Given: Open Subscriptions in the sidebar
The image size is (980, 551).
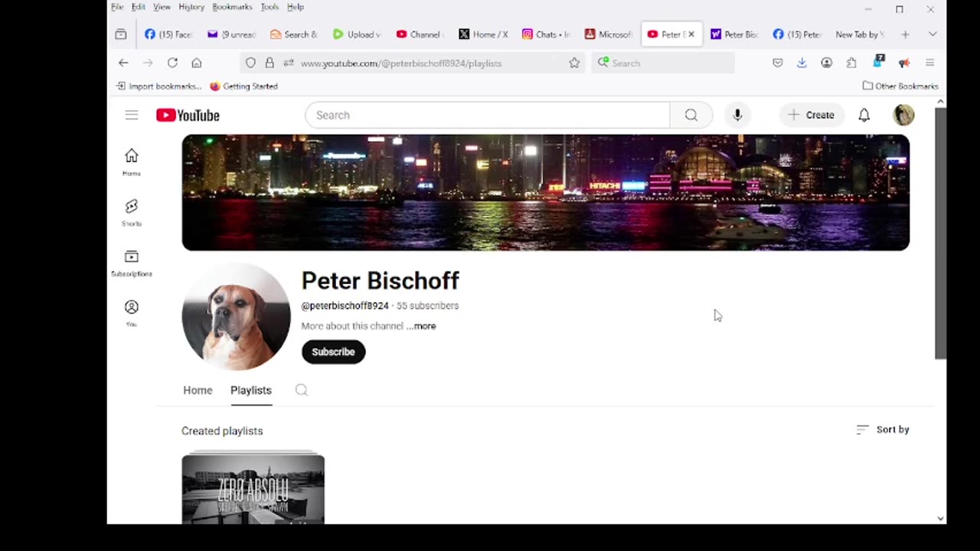Looking at the screenshot, I should (132, 263).
